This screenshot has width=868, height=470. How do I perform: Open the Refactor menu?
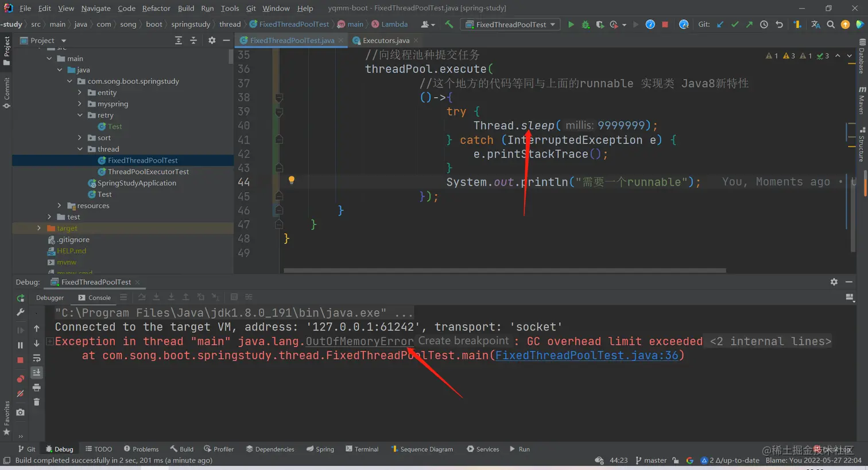click(156, 8)
